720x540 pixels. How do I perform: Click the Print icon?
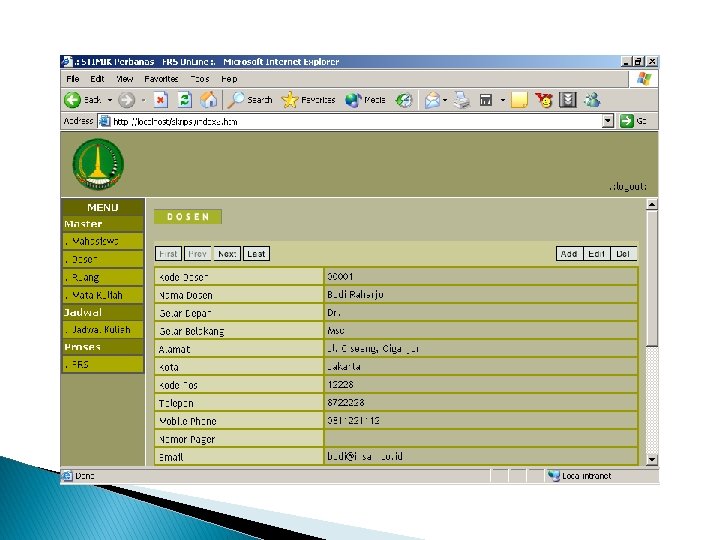pos(461,100)
